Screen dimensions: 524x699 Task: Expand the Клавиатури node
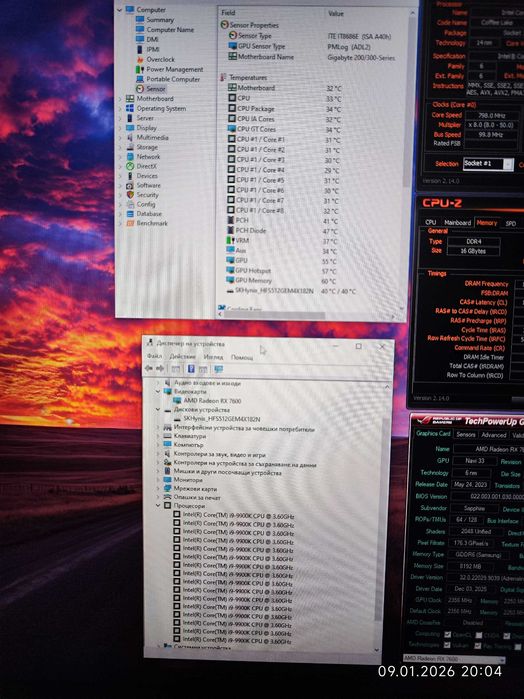pos(157,436)
